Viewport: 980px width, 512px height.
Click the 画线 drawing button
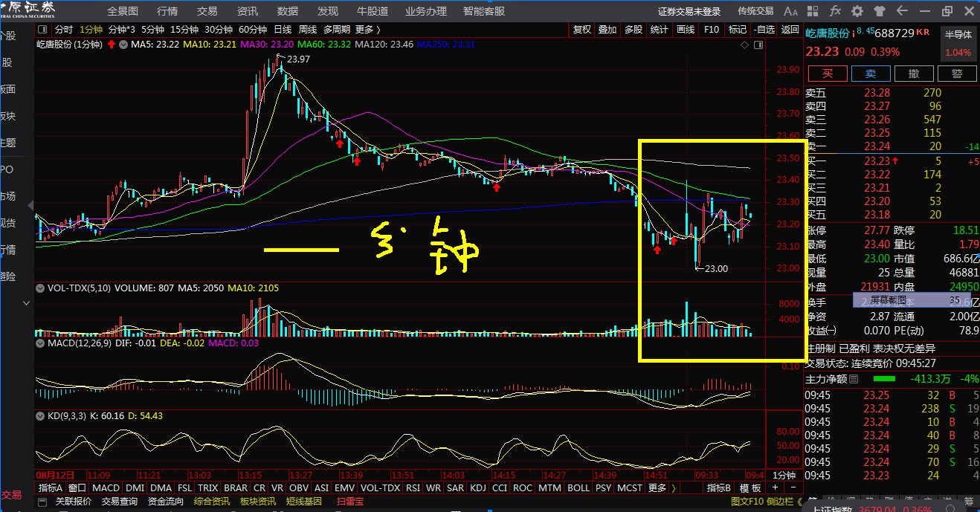pyautogui.click(x=686, y=30)
